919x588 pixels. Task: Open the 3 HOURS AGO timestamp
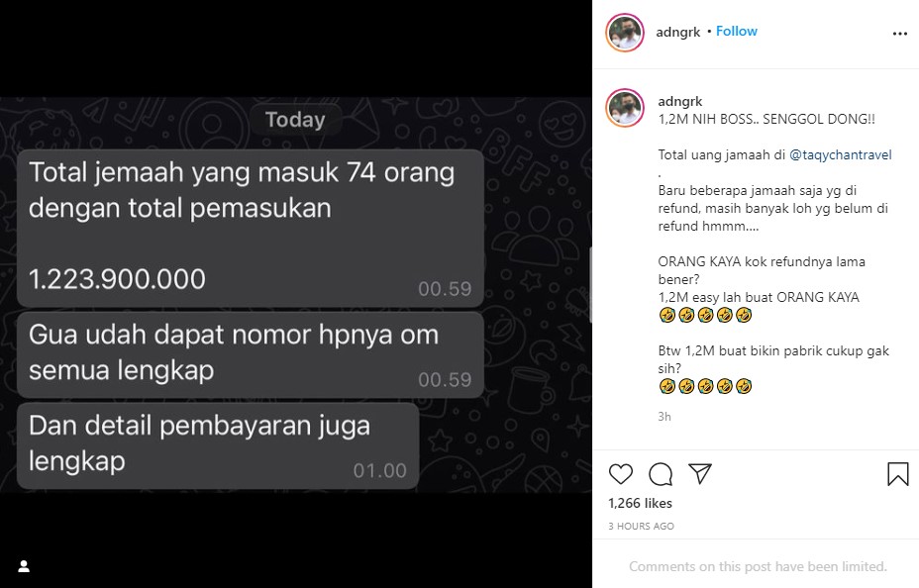(641, 526)
